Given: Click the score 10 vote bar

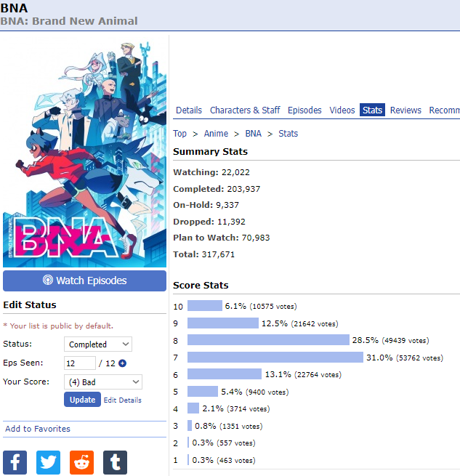Looking at the screenshot, I should pos(205,306).
